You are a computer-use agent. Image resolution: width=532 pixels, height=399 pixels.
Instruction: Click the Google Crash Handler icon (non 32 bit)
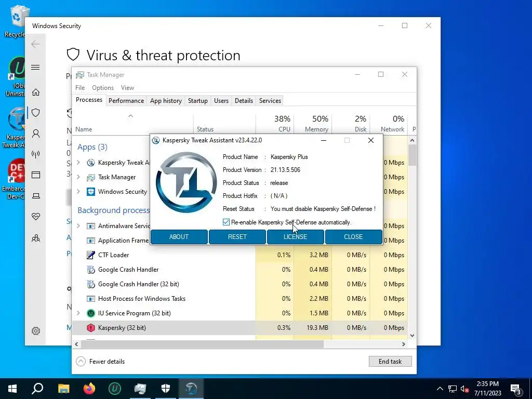coord(90,270)
